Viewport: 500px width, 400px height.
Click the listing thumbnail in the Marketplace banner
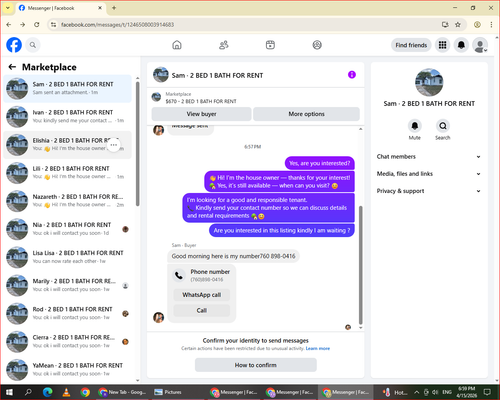(x=156, y=97)
